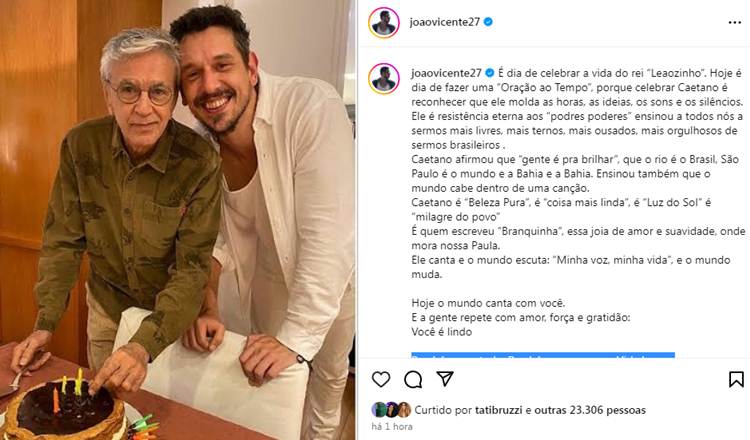Click the liker avatars beside Curtido por
The height and width of the screenshot is (440, 750).
391,410
